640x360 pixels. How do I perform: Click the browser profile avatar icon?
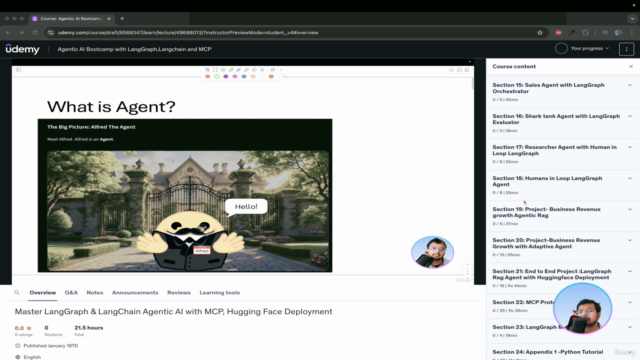click(x=618, y=33)
